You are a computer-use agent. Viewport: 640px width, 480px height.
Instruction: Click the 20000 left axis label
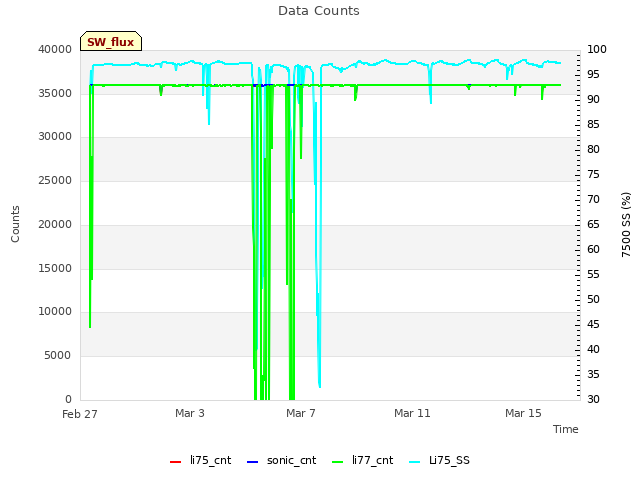[55, 224]
